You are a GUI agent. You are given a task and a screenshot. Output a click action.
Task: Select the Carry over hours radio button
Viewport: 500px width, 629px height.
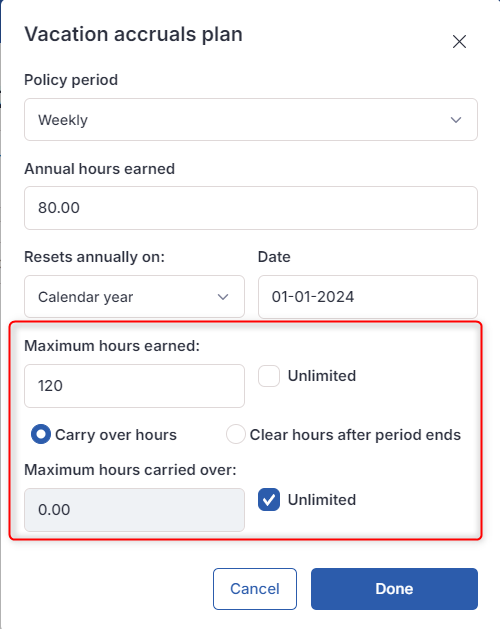(41, 434)
